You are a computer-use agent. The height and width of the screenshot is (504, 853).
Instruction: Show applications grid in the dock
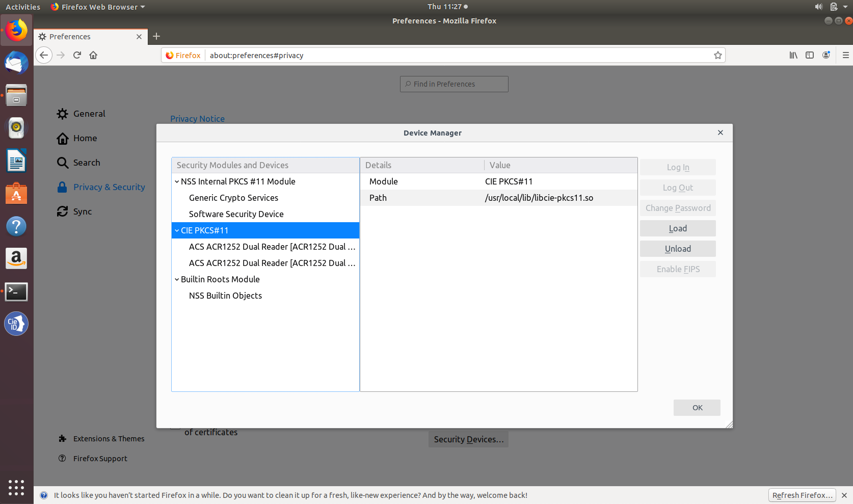click(x=16, y=487)
